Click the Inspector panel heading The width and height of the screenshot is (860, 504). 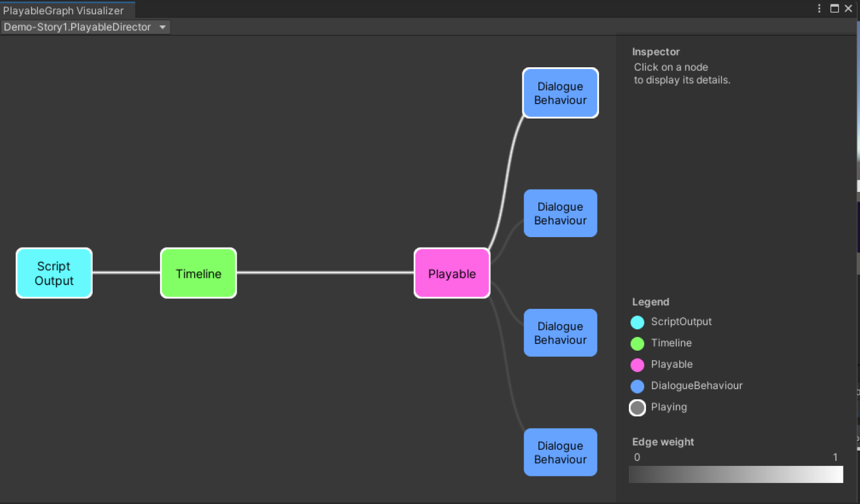(x=655, y=52)
